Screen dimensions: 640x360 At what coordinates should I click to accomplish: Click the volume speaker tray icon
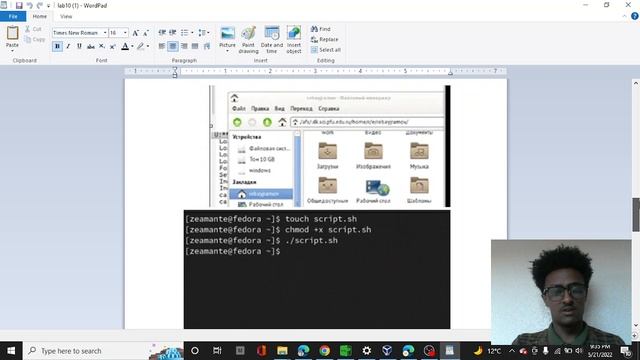point(579,351)
